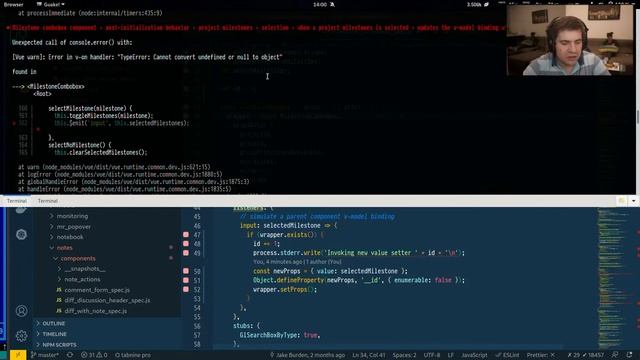Click the notifications bell in status bar
640x360 pixels.
[x=629, y=355]
